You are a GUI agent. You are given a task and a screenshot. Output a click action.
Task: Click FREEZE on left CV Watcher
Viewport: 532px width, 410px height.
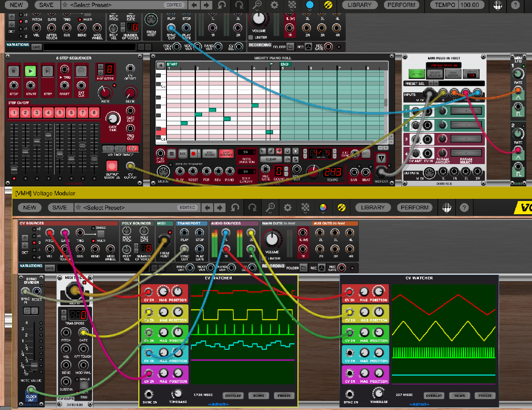coord(284,395)
